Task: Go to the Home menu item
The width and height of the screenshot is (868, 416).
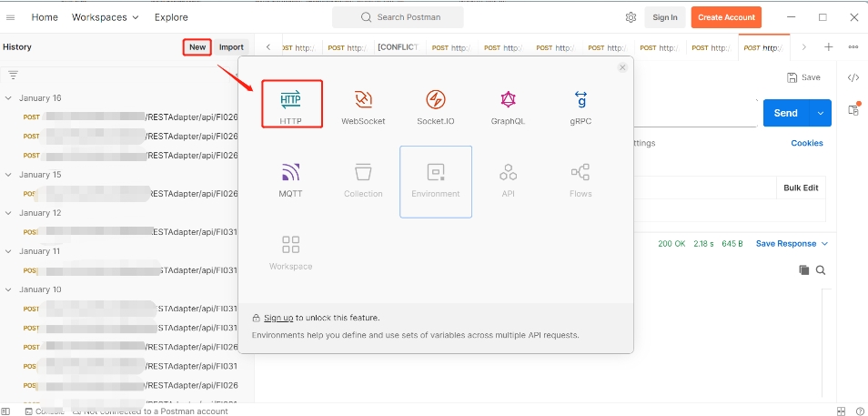Action: [45, 17]
